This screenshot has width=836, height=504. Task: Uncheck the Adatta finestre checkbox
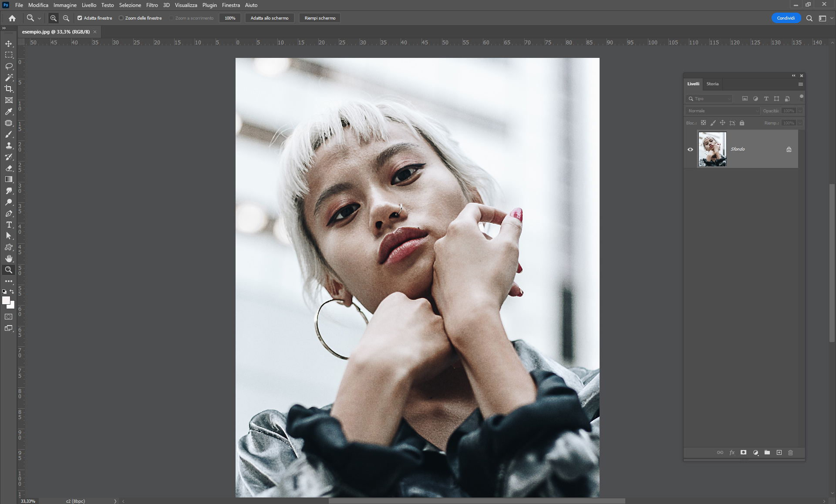tap(80, 18)
